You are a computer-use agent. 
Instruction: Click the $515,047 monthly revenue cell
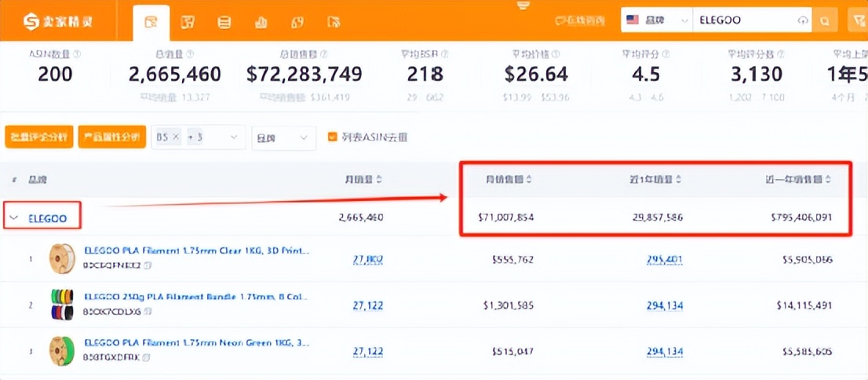pyautogui.click(x=512, y=352)
